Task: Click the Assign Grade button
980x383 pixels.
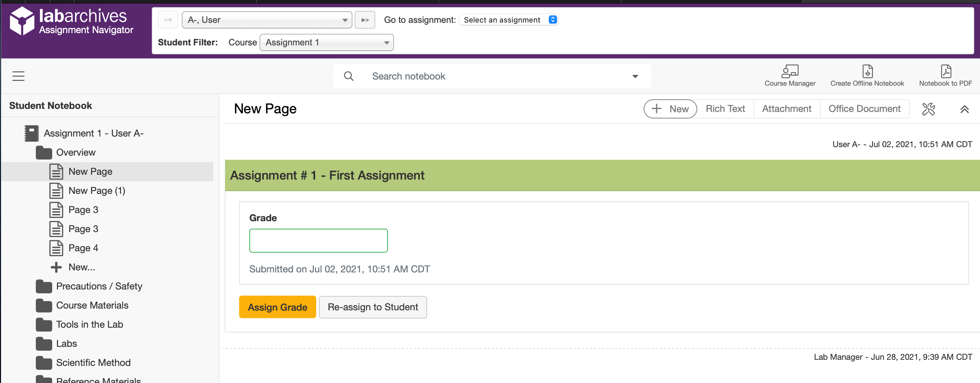Action: click(x=277, y=307)
